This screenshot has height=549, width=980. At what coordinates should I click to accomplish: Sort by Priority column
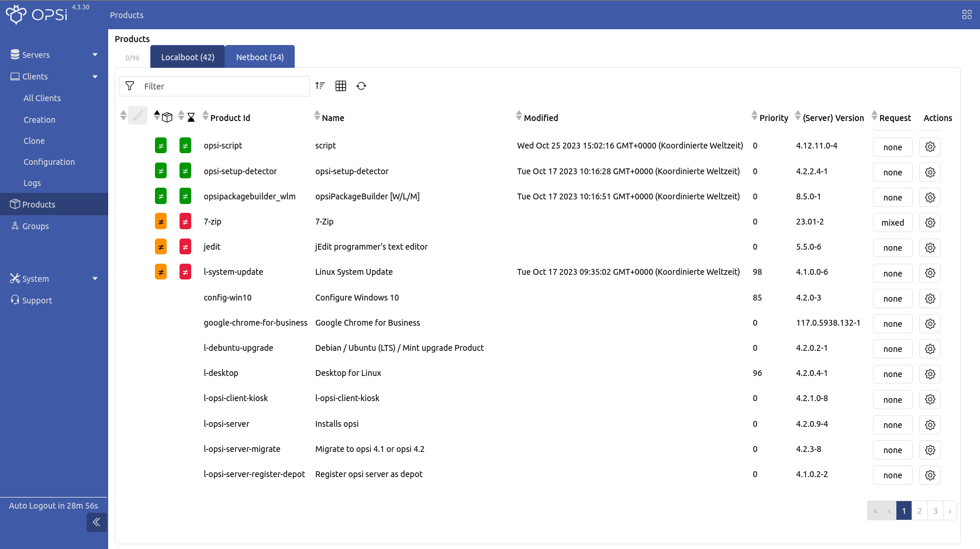(770, 117)
